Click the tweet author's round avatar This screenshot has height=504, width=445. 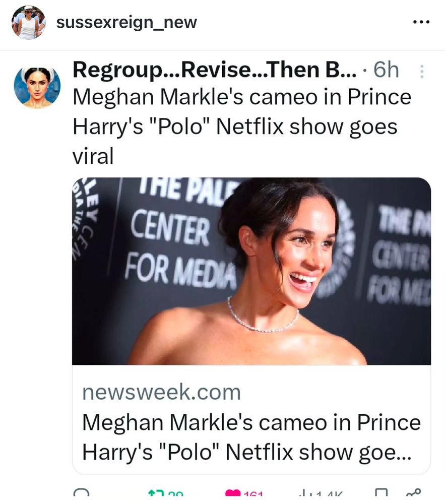(37, 87)
